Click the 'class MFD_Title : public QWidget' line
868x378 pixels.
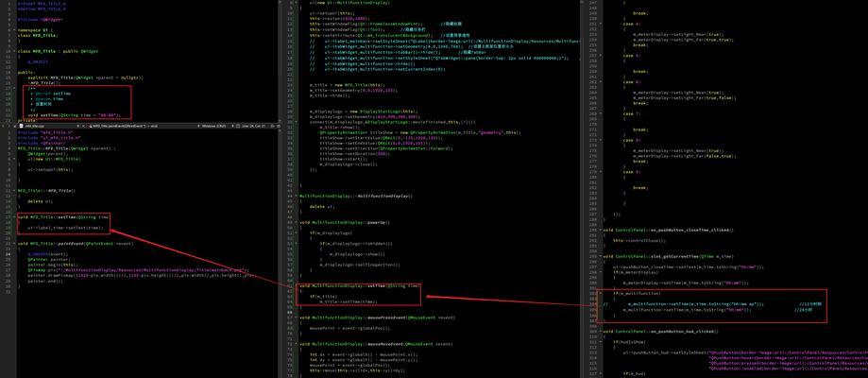pyautogui.click(x=58, y=51)
